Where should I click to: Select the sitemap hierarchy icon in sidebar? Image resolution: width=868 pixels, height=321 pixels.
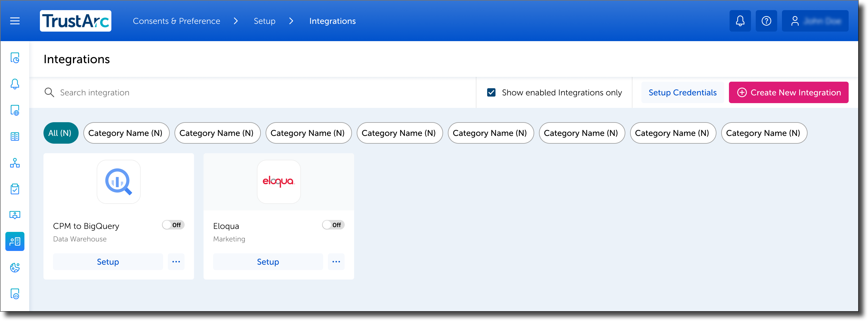(x=15, y=163)
